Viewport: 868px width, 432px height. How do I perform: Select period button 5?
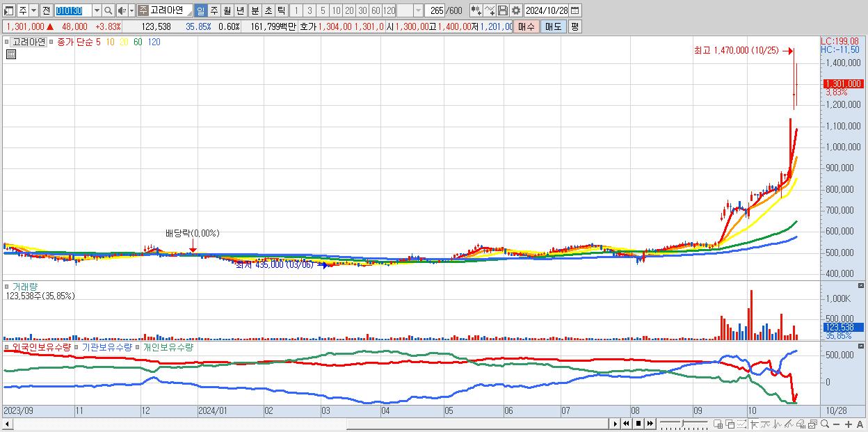[323, 10]
